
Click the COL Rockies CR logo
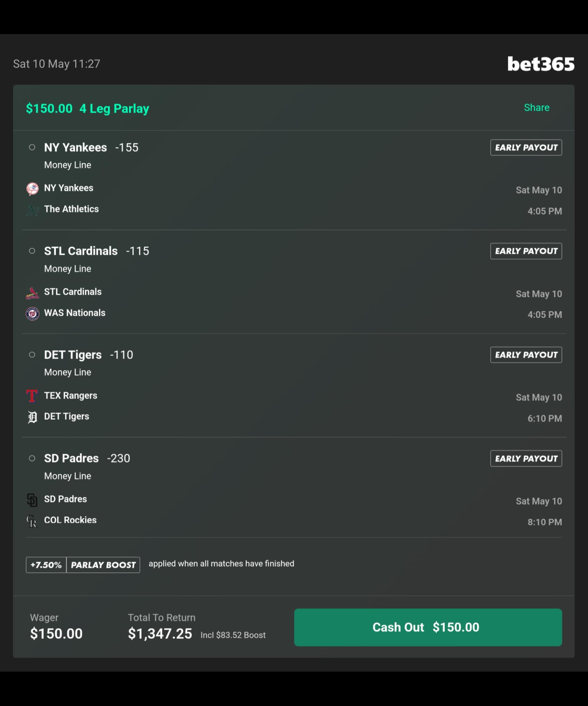pos(32,521)
